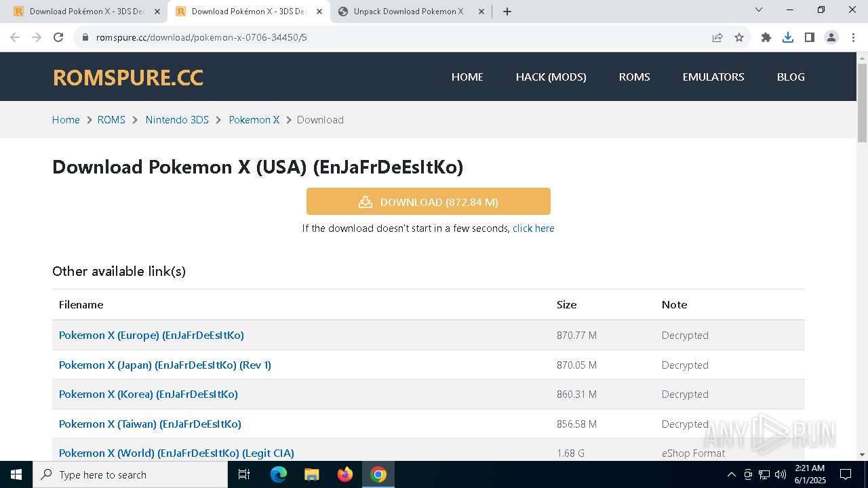Select the 860.31 M size cell

point(576,394)
